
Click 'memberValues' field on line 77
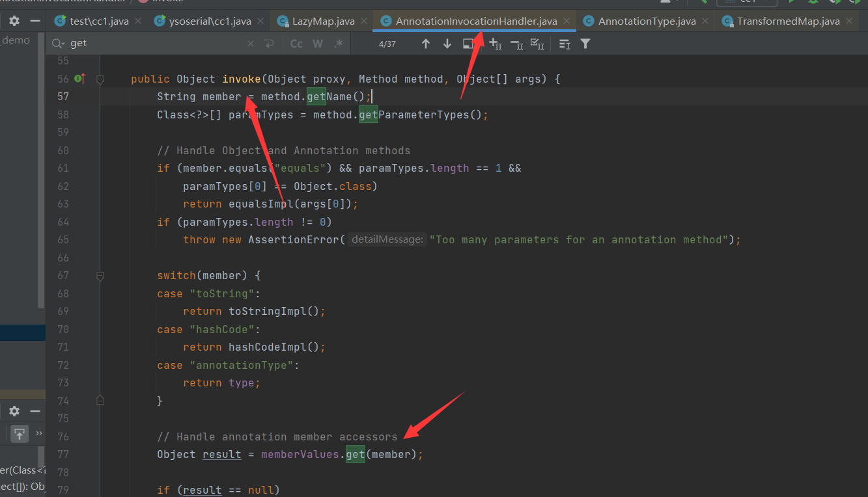(x=300, y=455)
